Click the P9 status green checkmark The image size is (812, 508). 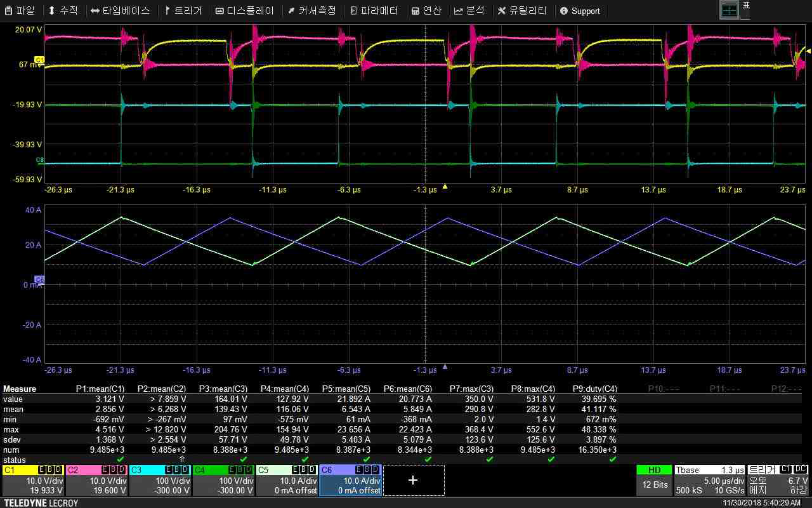click(x=612, y=458)
